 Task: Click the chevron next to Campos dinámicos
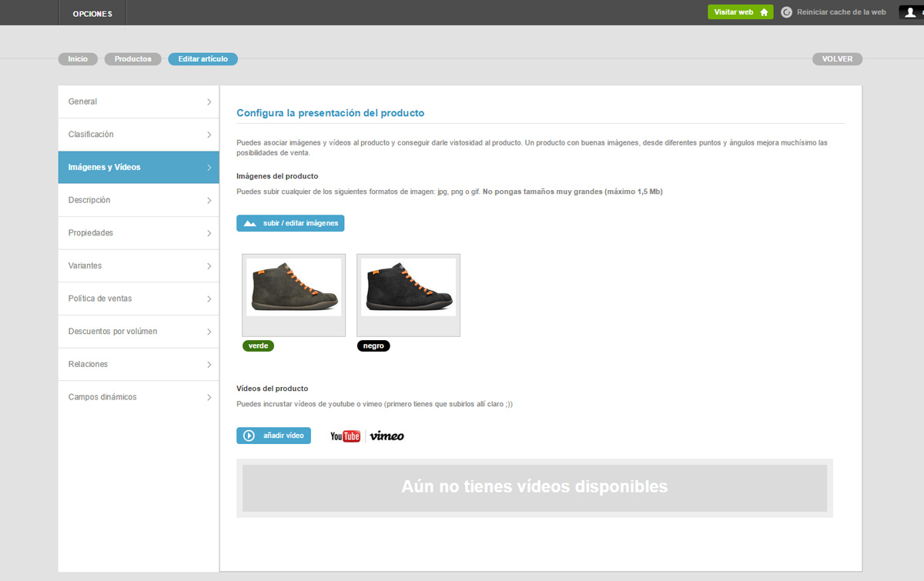pyautogui.click(x=209, y=397)
